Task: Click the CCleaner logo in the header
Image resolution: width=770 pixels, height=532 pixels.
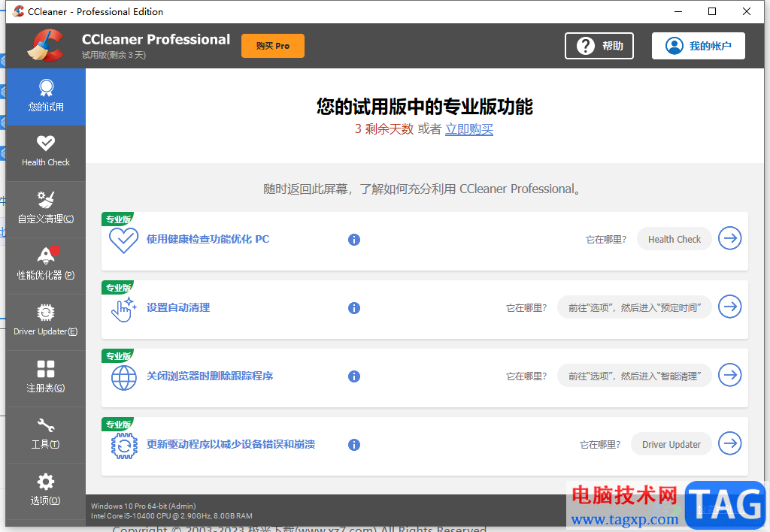Action: click(x=45, y=46)
